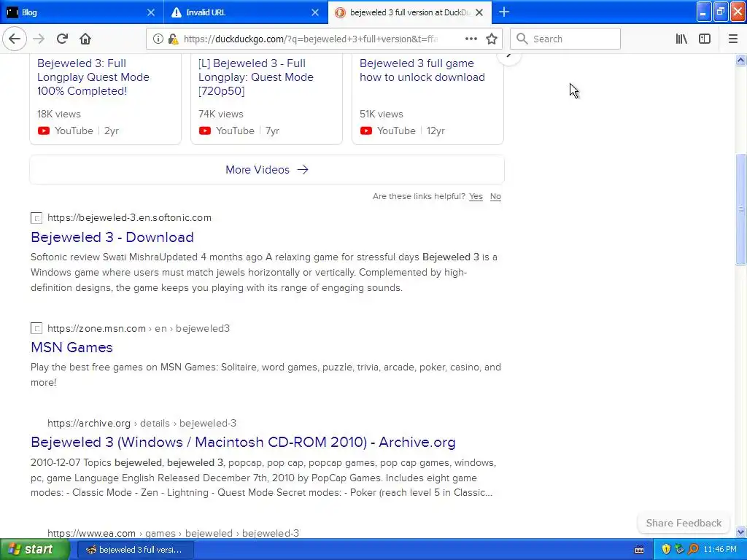Click the vertical scrollbar thumb
This screenshot has height=560, width=747.
pos(740,209)
